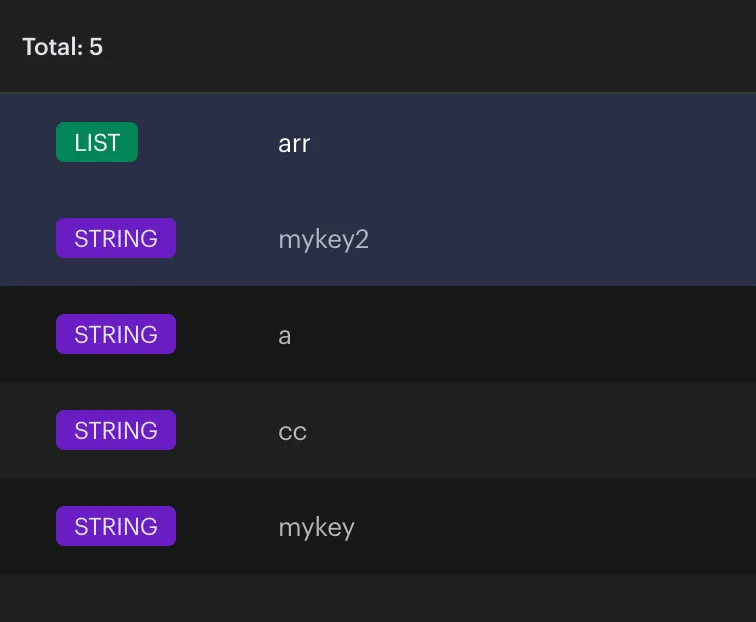
Task: Click the STRING badge beside key a
Action: point(116,334)
